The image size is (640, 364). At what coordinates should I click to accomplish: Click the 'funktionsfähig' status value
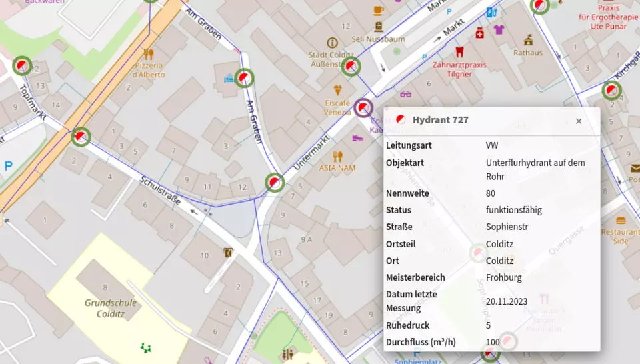pyautogui.click(x=513, y=210)
